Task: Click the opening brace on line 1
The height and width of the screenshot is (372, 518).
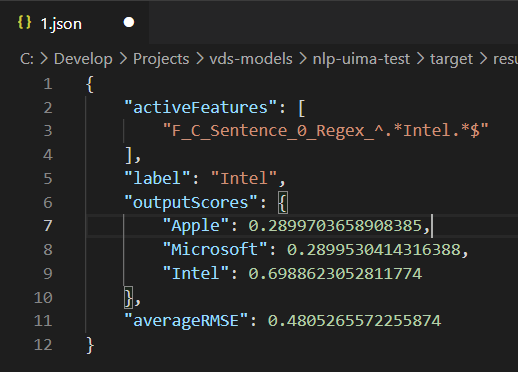Action: [x=90, y=84]
